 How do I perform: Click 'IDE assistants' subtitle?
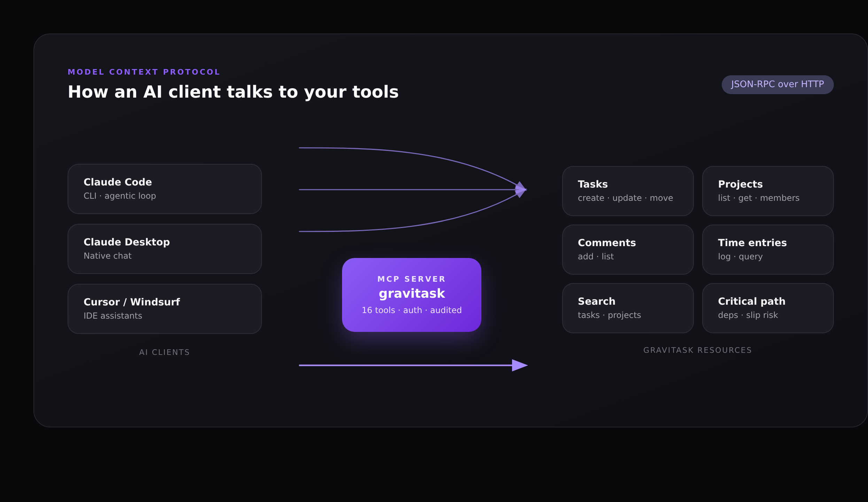pyautogui.click(x=113, y=316)
